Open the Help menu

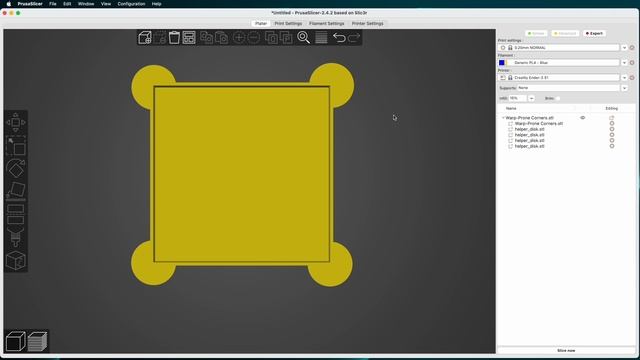tap(156, 4)
